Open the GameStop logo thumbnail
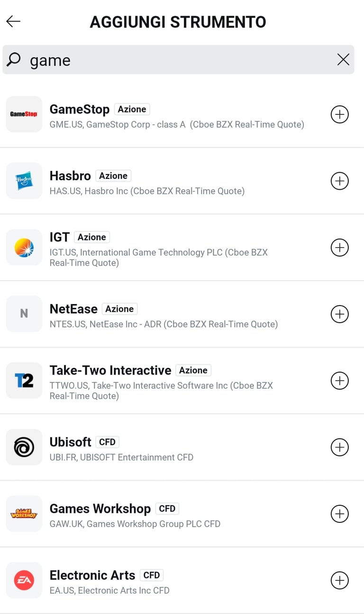This screenshot has width=364, height=614. click(x=24, y=114)
